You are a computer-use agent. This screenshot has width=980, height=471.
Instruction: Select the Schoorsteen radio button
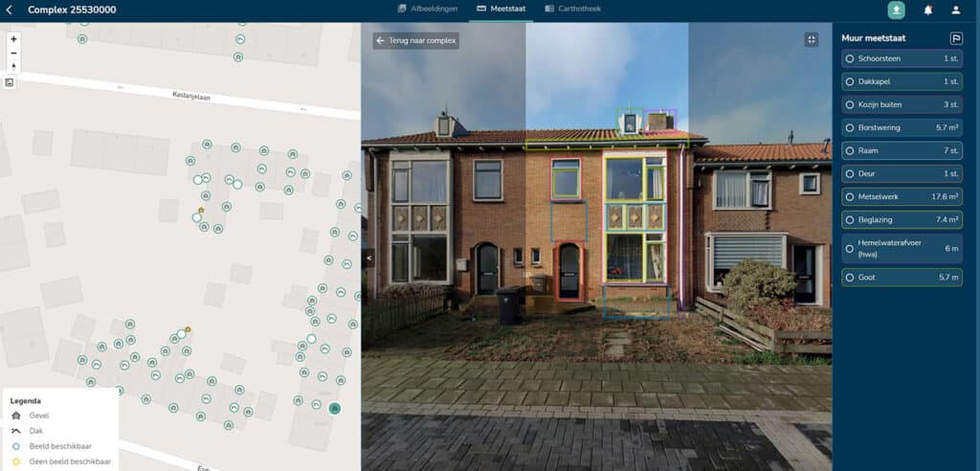click(x=850, y=58)
